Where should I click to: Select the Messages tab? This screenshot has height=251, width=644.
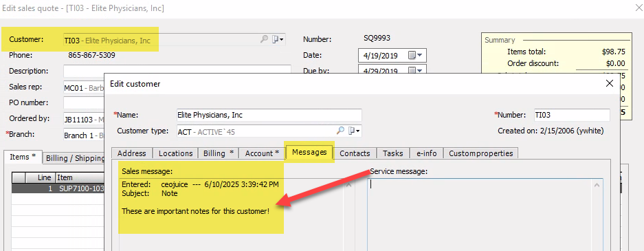pos(309,152)
